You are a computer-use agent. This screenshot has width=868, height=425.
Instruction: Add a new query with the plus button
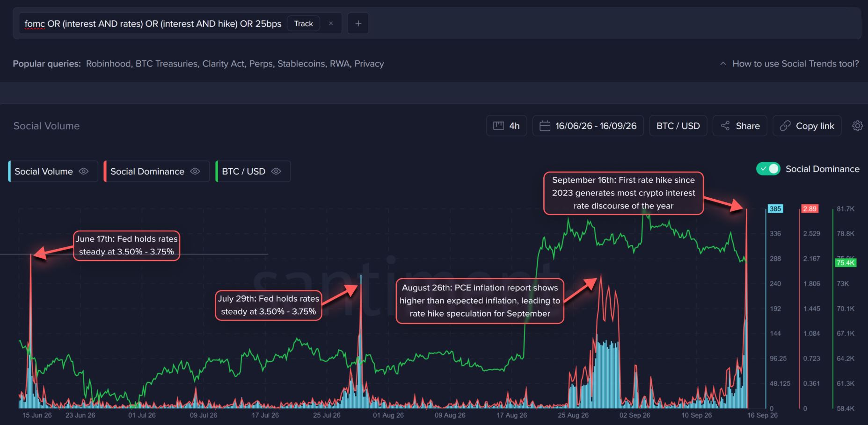pos(358,23)
